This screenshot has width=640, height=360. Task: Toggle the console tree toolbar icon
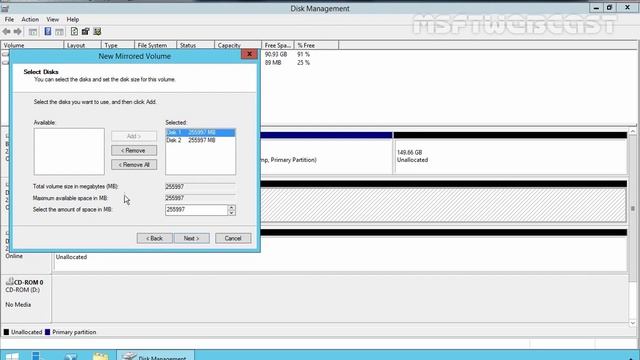pos(33,31)
